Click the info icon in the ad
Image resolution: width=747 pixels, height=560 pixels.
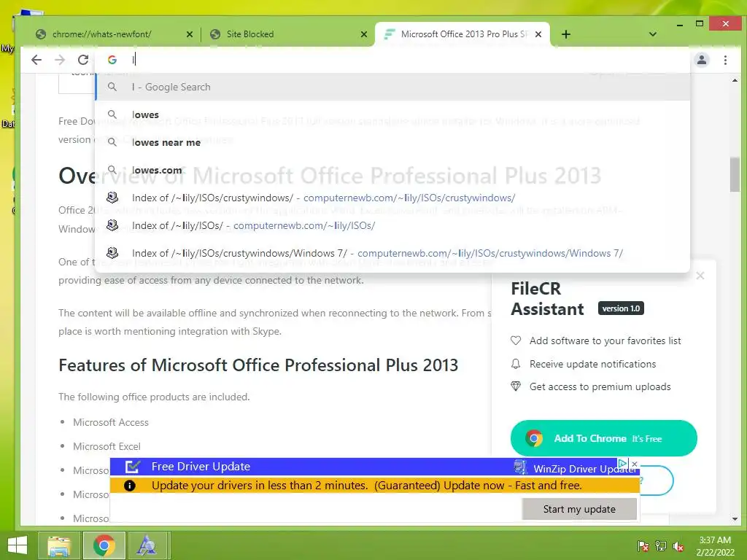coord(130,485)
